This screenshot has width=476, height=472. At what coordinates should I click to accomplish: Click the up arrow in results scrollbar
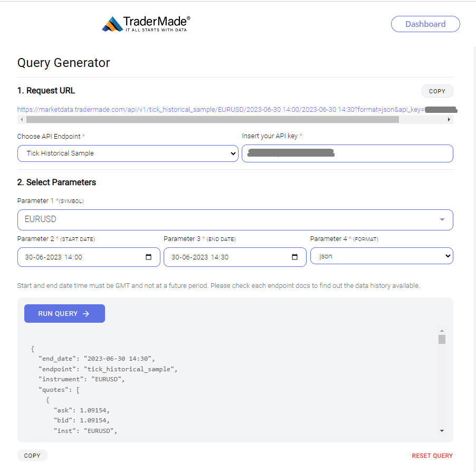pos(442,331)
